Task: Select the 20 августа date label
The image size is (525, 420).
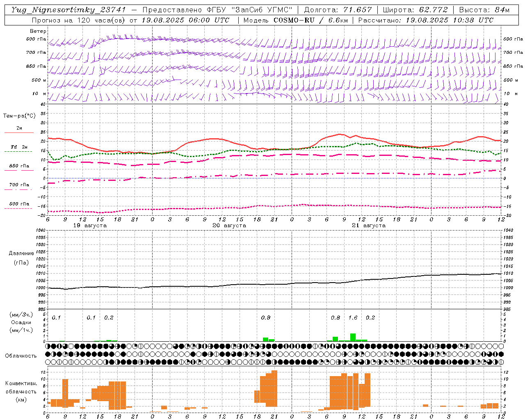Action: point(229,226)
